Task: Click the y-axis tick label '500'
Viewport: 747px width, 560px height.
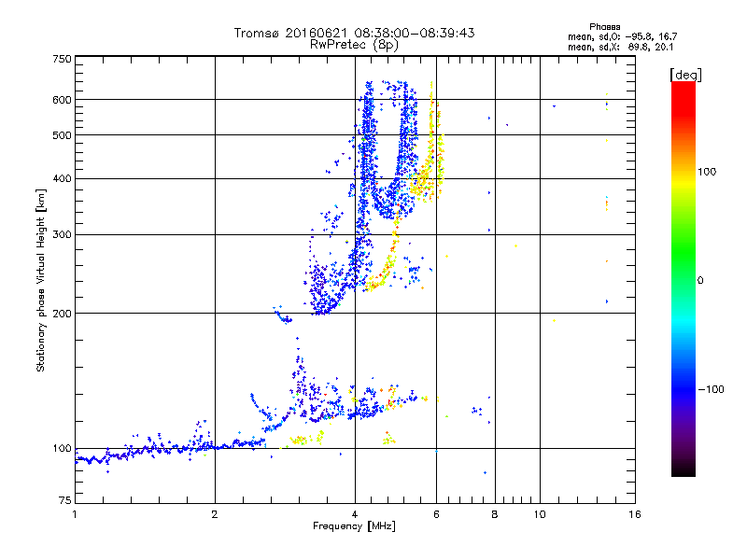Action: click(x=63, y=135)
